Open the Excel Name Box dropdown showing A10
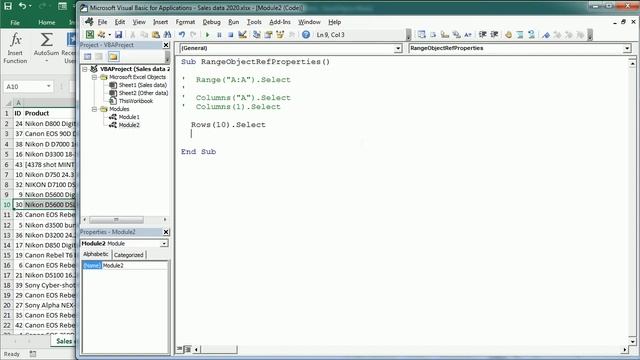 49,86
